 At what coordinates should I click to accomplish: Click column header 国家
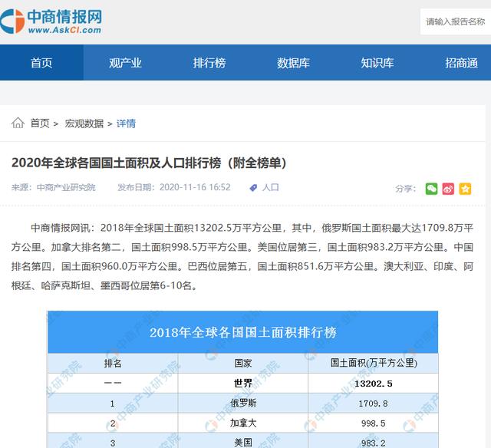click(x=243, y=363)
